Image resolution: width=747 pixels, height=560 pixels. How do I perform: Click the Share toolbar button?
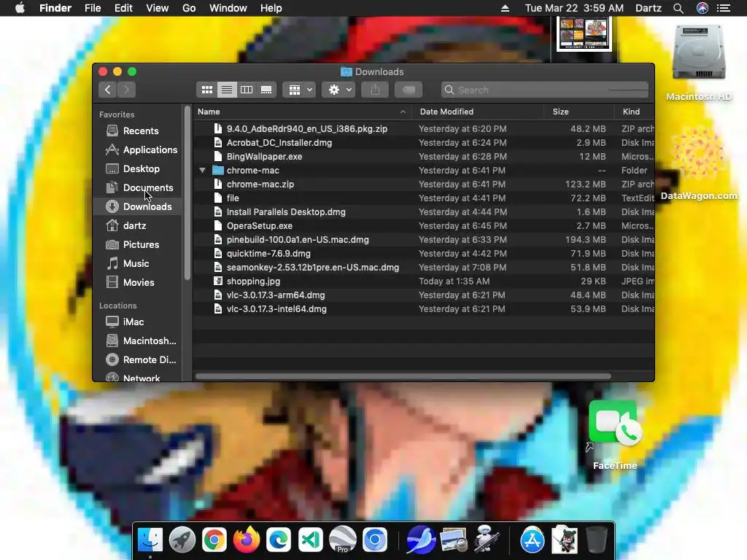(375, 90)
